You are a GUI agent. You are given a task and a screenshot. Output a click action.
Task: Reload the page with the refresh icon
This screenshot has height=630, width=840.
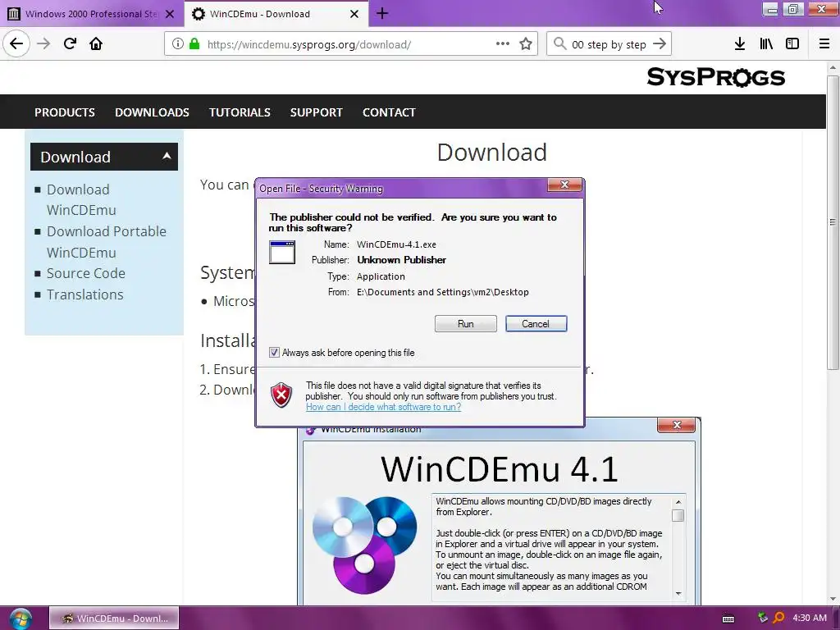(70, 43)
